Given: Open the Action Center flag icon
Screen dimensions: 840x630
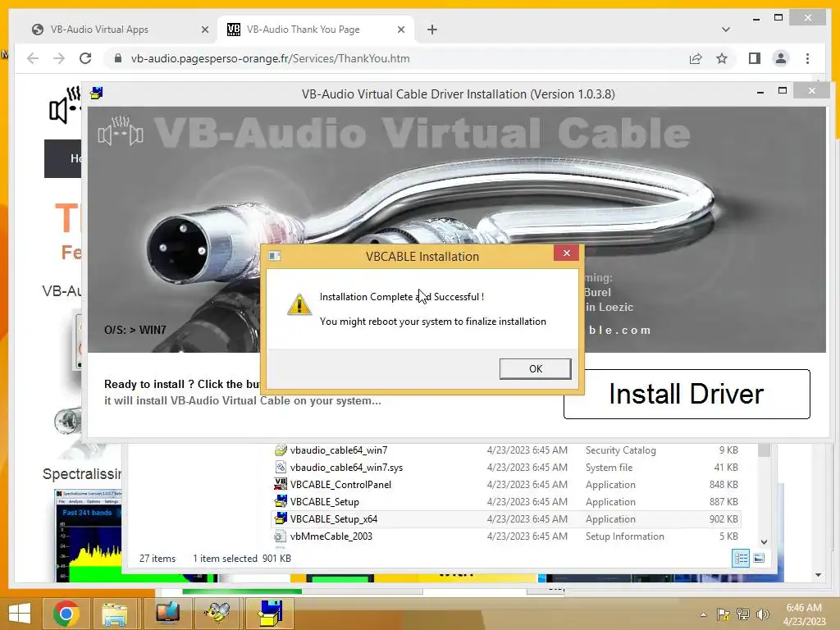Looking at the screenshot, I should (724, 614).
